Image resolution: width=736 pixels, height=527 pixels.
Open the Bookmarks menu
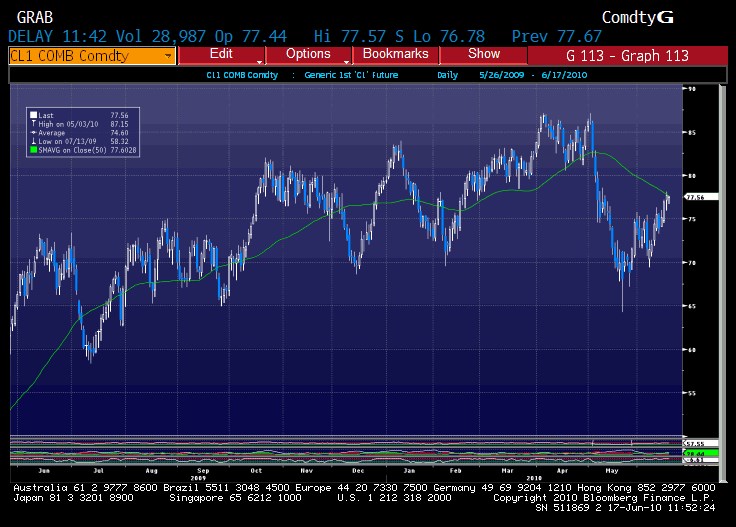pos(395,54)
